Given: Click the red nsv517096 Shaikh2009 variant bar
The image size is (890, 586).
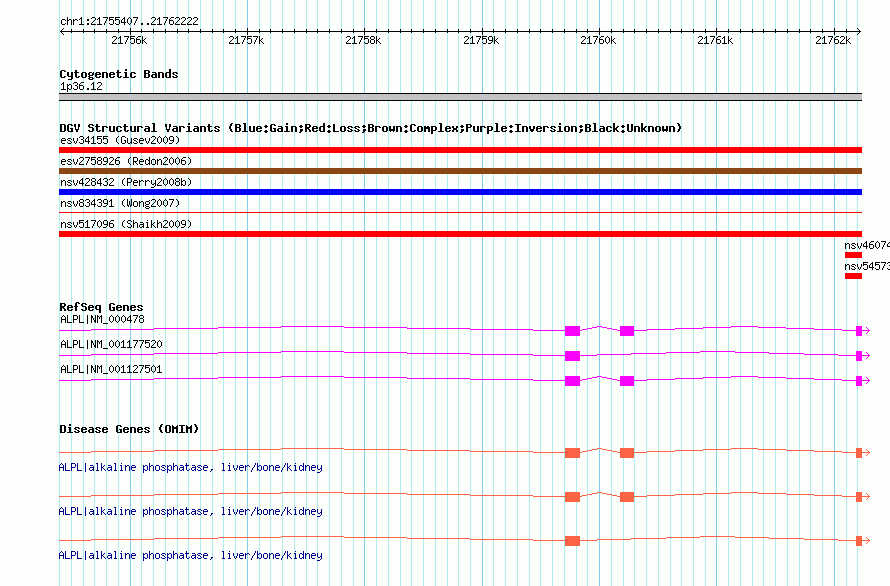Looking at the screenshot, I should pyautogui.click(x=460, y=234).
